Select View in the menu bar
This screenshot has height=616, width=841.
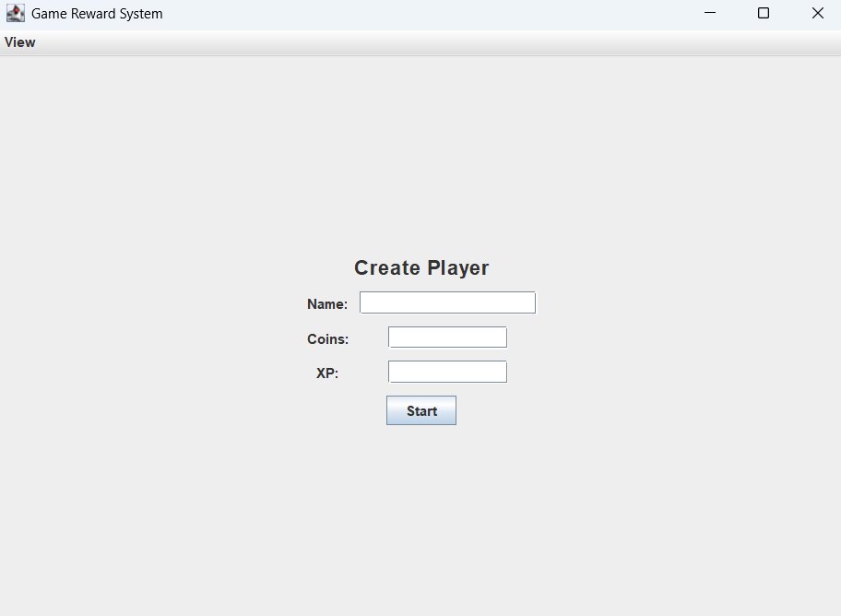pos(19,41)
